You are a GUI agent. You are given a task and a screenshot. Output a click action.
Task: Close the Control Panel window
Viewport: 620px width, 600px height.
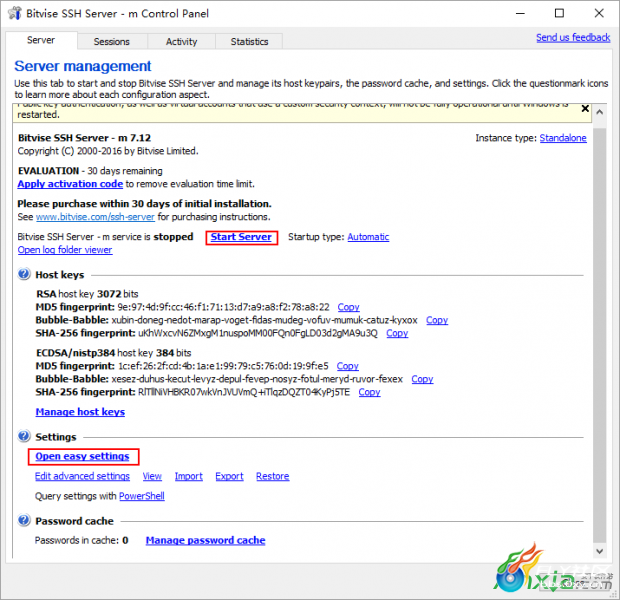[599, 13]
